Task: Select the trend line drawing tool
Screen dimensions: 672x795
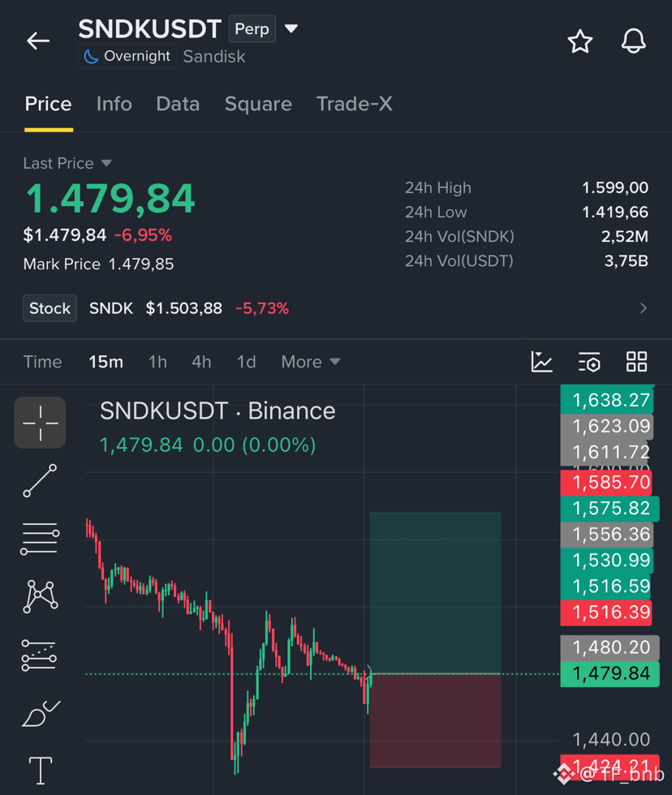Action: pos(40,480)
